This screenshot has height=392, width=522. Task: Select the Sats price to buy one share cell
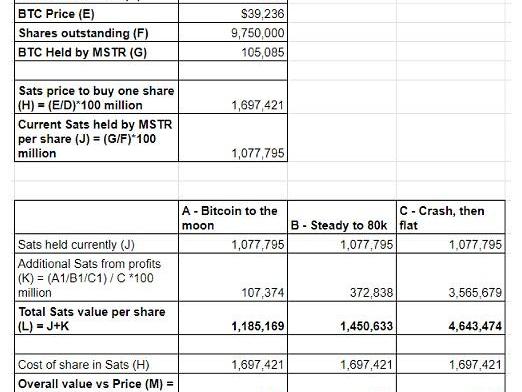tap(97, 97)
